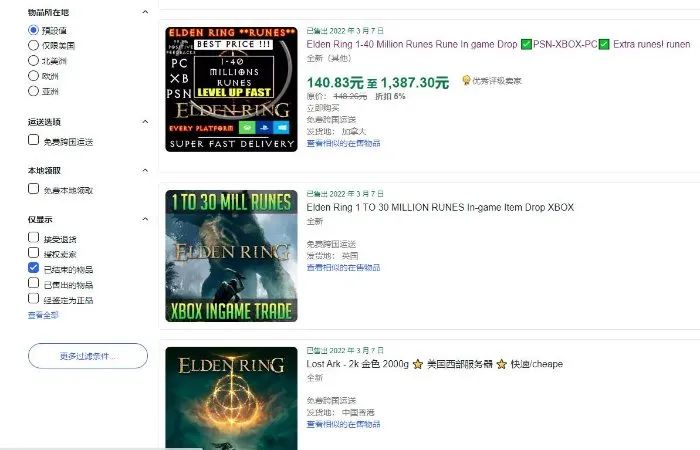Collapse the 运送选项 filter section
The image size is (700, 450).
coord(145,121)
